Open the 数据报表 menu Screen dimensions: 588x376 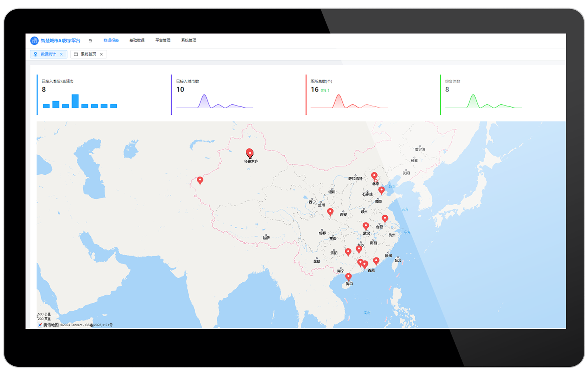click(111, 41)
